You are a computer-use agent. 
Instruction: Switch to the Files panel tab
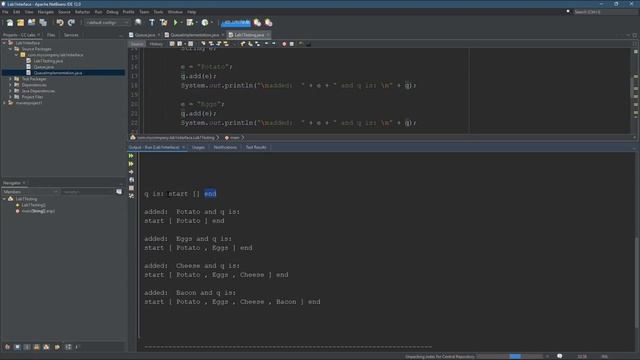point(51,35)
